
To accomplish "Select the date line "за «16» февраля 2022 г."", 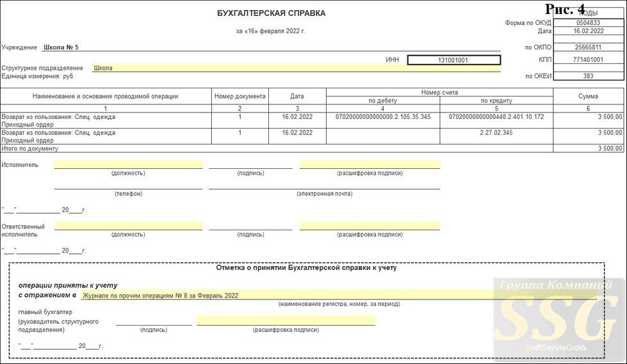I will [x=271, y=31].
